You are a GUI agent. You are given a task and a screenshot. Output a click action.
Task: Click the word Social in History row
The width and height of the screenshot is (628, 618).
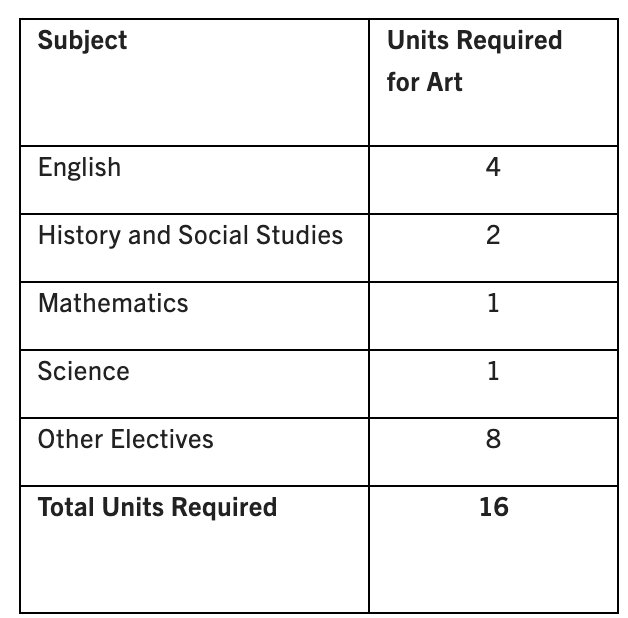pos(214,235)
